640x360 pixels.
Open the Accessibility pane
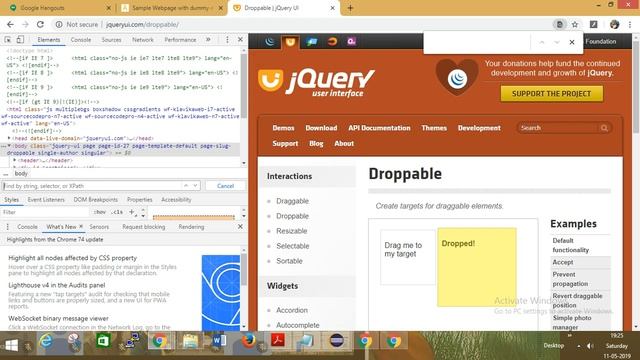pyautogui.click(x=176, y=200)
